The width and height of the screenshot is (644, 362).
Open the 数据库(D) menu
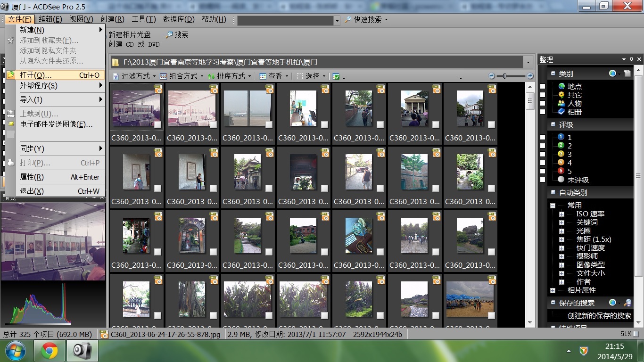click(x=179, y=19)
